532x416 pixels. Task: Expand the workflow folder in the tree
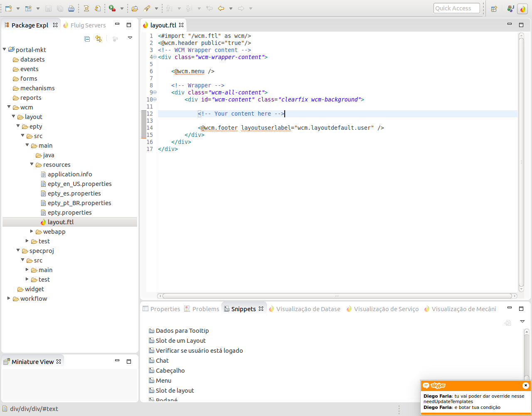9,298
